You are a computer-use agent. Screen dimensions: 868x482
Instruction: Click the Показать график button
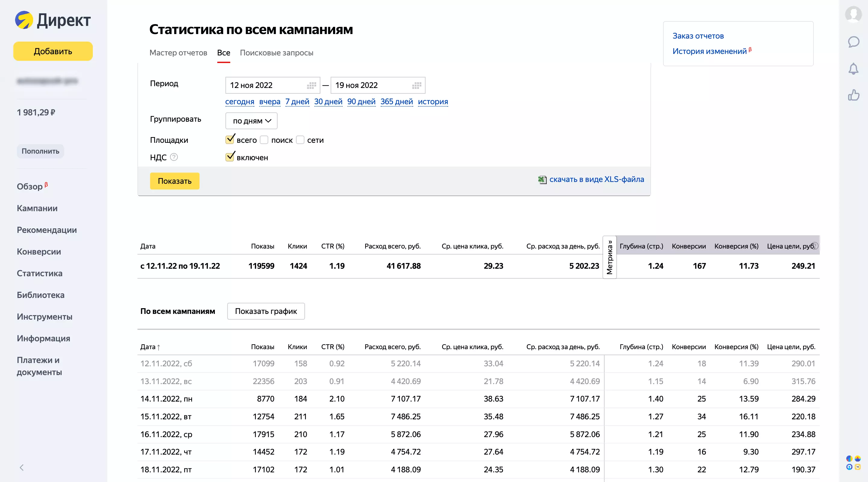pos(266,311)
